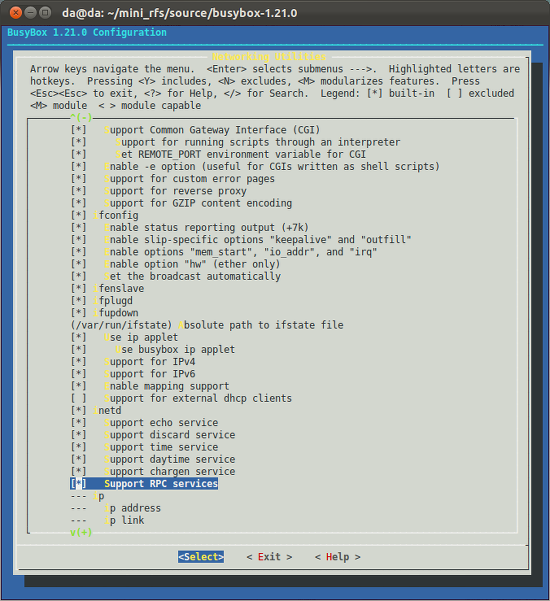550x601 pixels.
Task: Maximize the terminal window
Action: point(45,13)
